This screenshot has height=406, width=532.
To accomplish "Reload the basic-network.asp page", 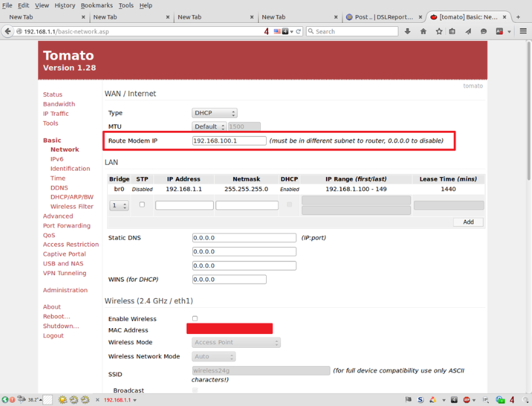I will [x=299, y=31].
